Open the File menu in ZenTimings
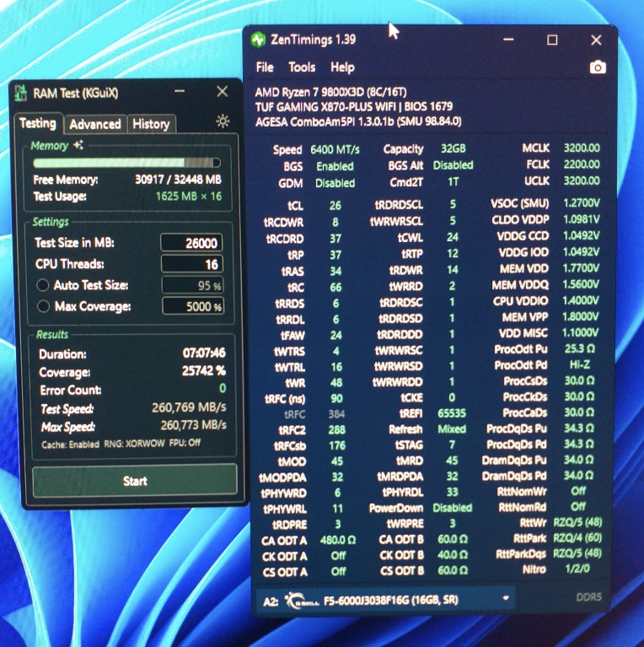This screenshot has height=647, width=644. (265, 67)
